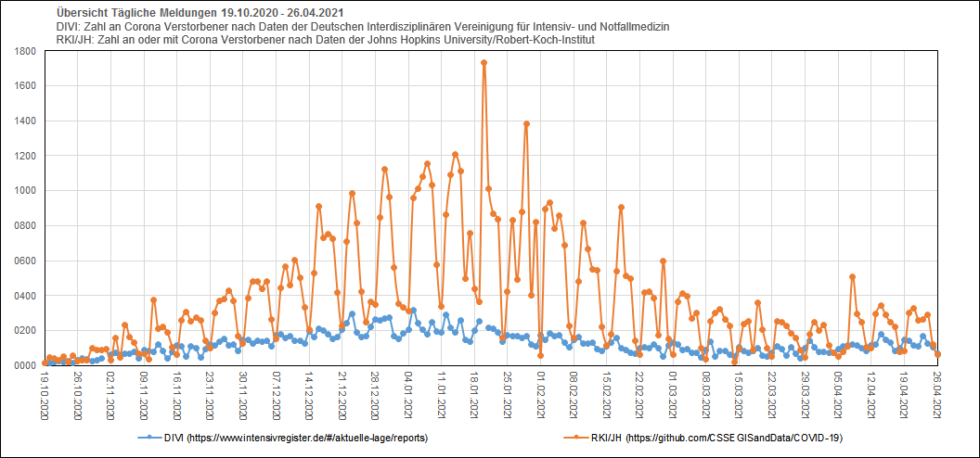
Task: Click x-axis date 19.04.2021
Action: (906, 396)
